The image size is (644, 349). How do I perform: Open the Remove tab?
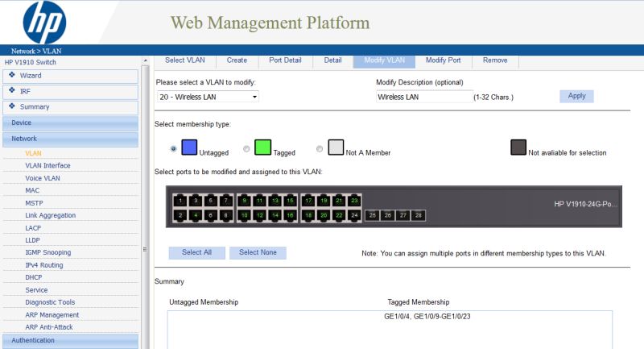[x=495, y=60]
